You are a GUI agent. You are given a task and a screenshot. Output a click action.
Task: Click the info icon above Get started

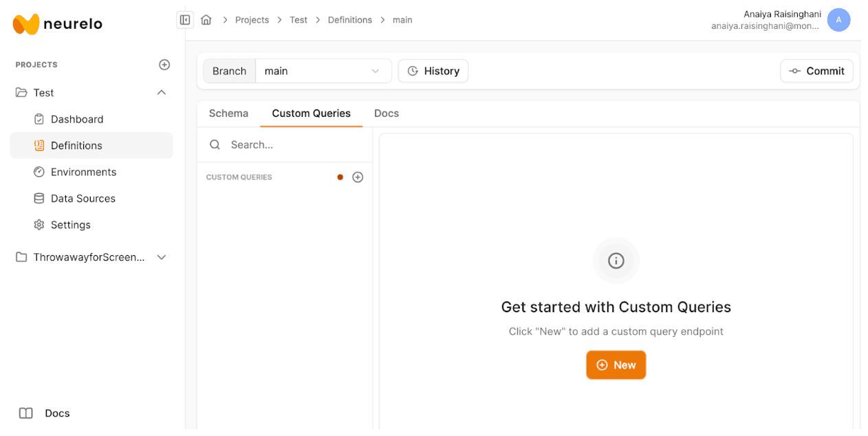[616, 261]
